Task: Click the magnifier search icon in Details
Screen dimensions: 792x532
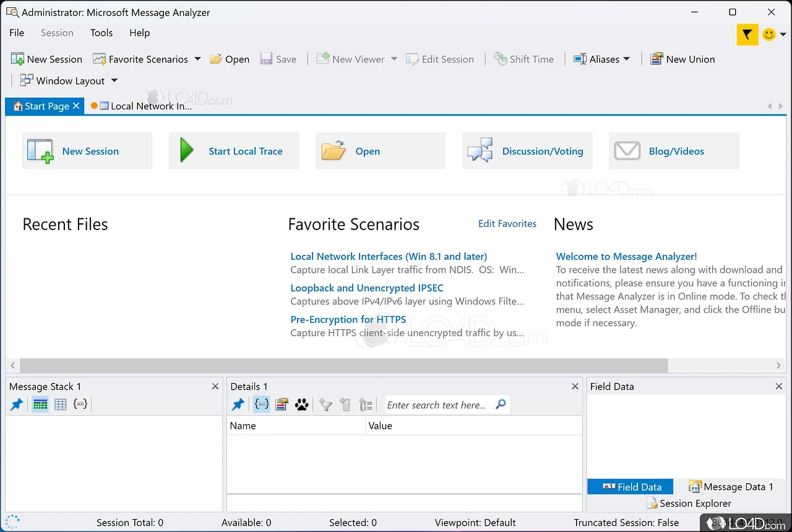Action: click(501, 405)
